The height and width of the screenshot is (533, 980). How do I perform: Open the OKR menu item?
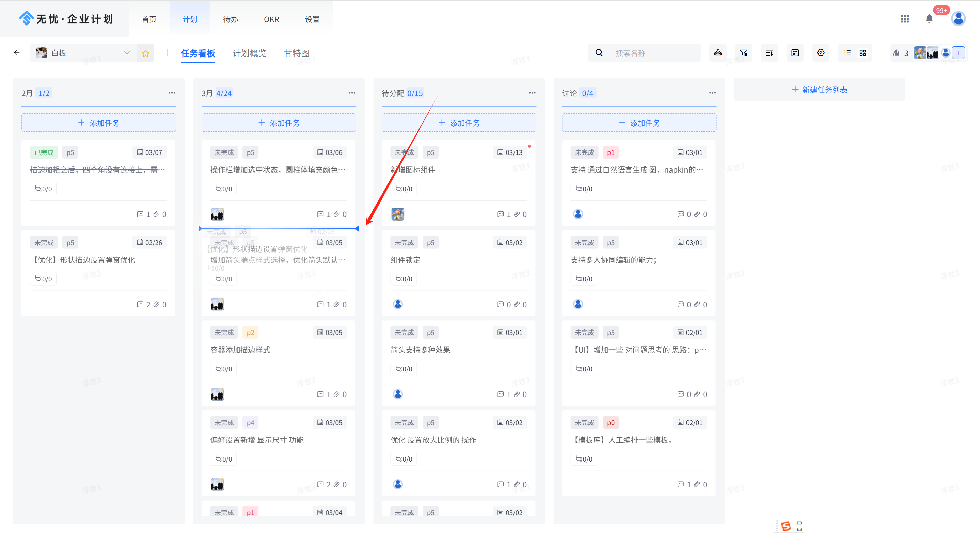point(271,19)
